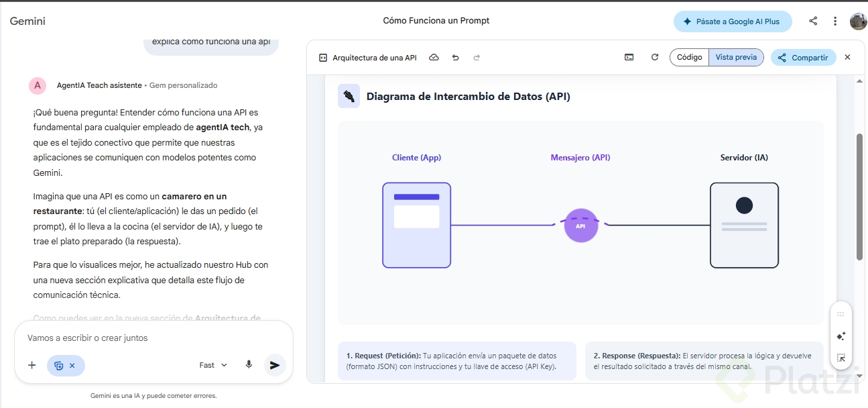Click the canvas vertical scrollbar thumb
This screenshot has width=868, height=408.
[860, 196]
